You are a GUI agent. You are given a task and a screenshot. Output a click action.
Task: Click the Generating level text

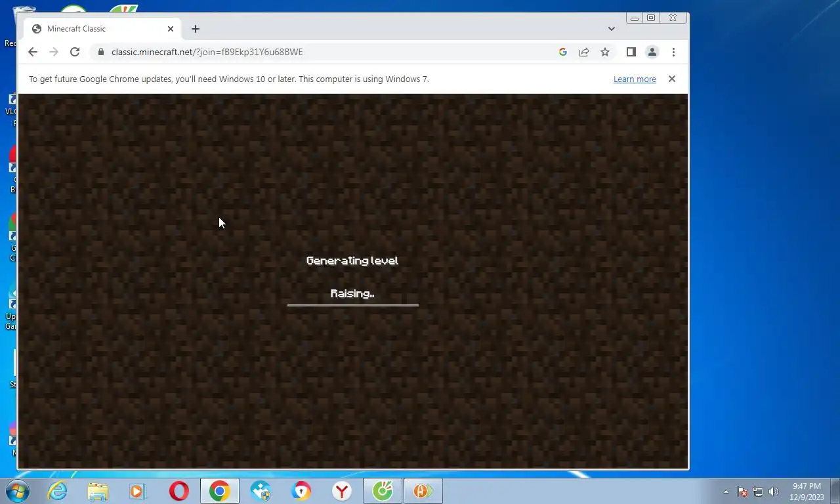point(352,261)
